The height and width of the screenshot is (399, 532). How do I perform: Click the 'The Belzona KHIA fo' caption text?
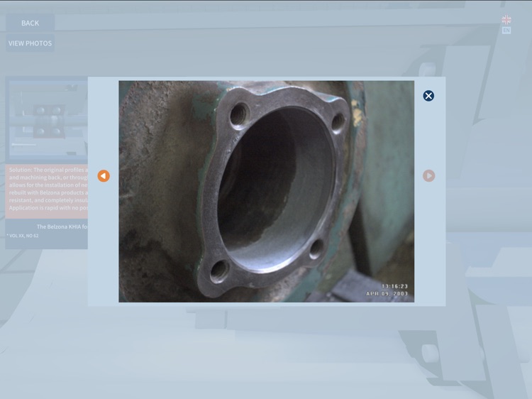point(62,226)
